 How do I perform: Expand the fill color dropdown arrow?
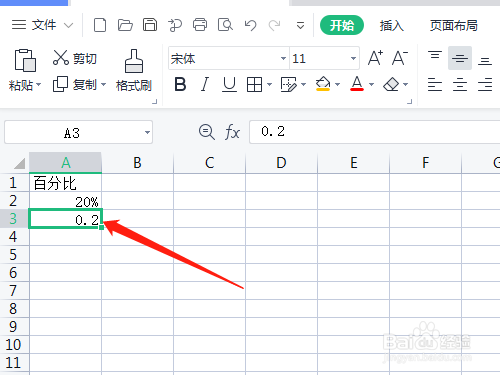(337, 85)
